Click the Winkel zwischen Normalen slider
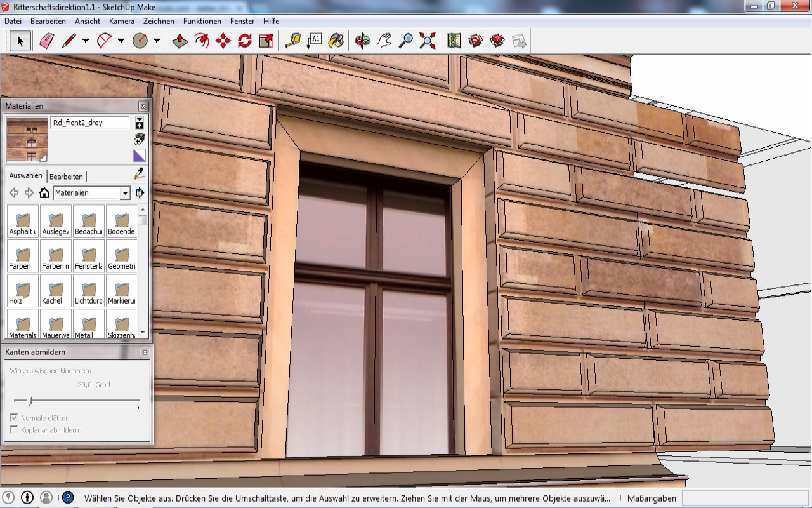This screenshot has height=508, width=812. pos(30,401)
